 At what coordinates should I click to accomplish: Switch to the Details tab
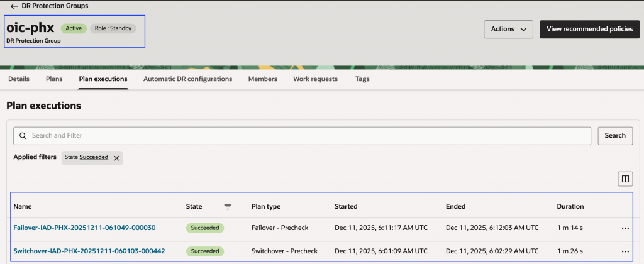click(19, 79)
